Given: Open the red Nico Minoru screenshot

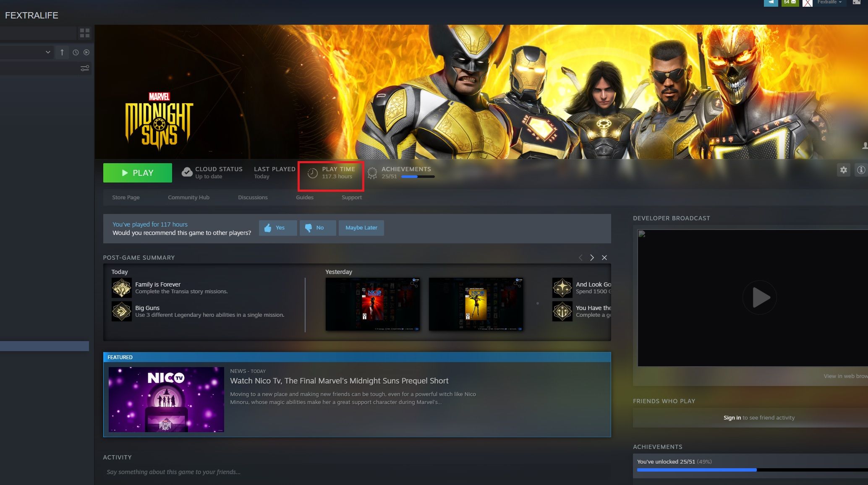Looking at the screenshot, I should (373, 304).
